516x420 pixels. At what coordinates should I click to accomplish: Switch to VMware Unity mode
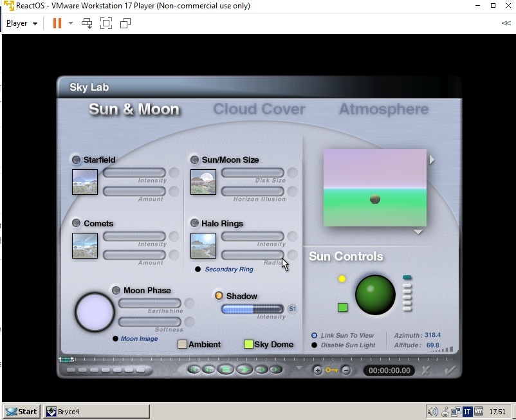(125, 23)
